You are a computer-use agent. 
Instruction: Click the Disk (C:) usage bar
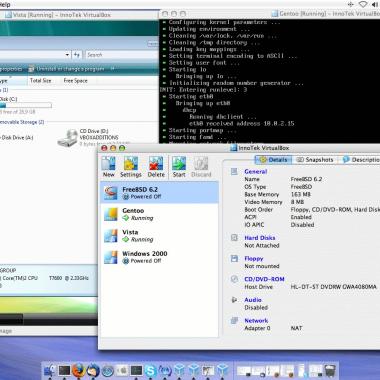click(x=26, y=106)
